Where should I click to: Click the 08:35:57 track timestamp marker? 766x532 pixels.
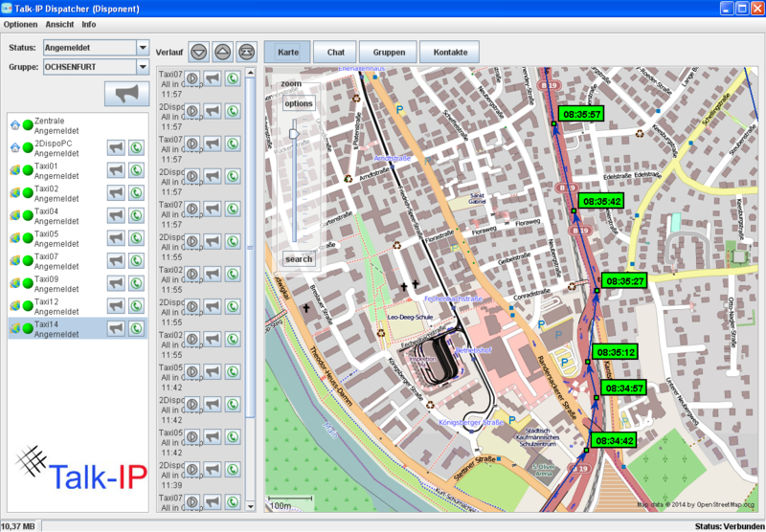coord(581,114)
